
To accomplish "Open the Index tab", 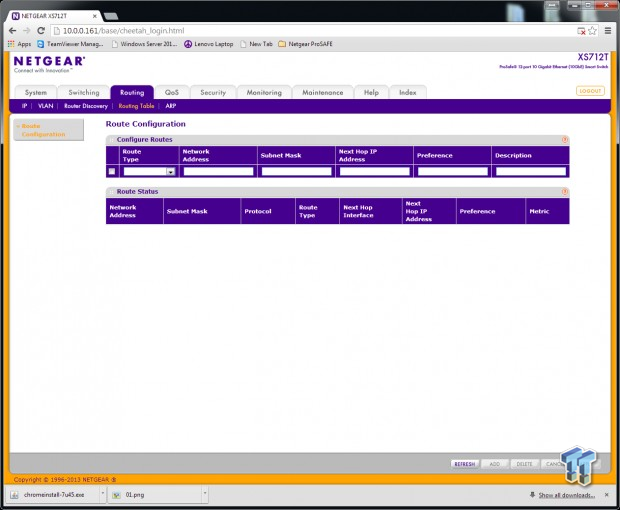I will point(408,92).
